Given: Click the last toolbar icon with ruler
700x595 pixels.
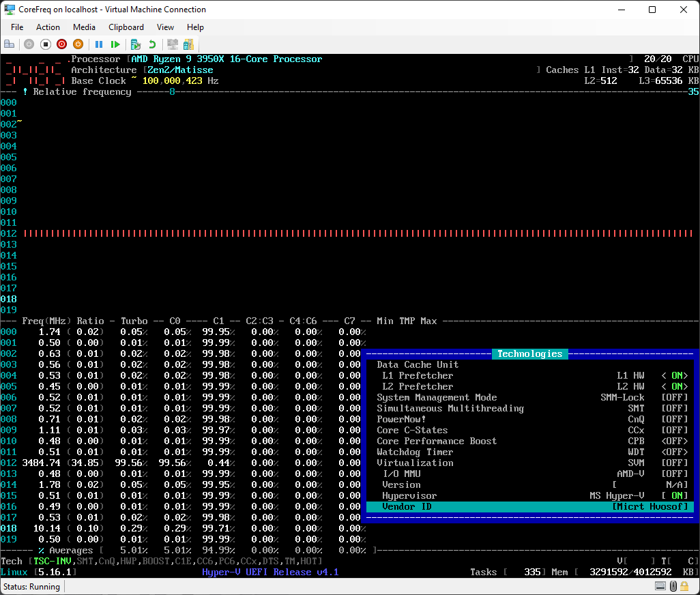Looking at the screenshot, I should click(x=189, y=44).
